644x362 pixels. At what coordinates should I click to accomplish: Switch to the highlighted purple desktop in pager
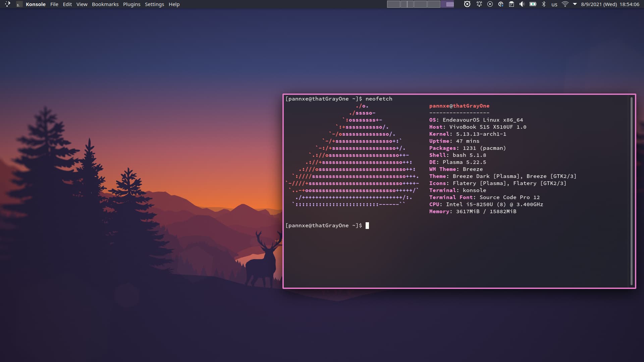click(x=447, y=4)
